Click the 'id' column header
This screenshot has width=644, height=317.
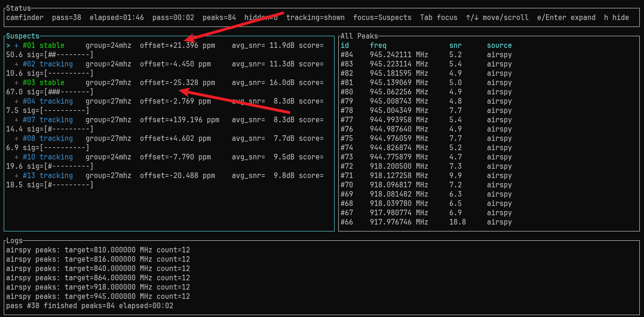(x=345, y=46)
